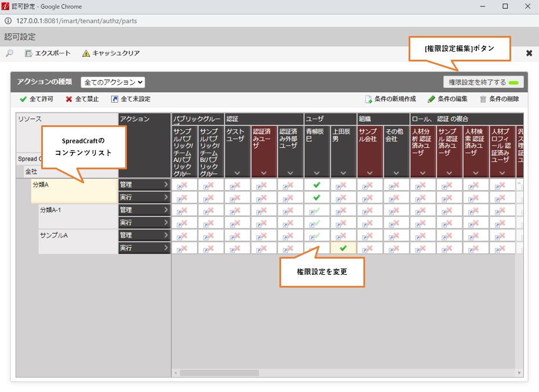539x392 pixels.
Task: Click the magnifier search icon in toolbar
Action: click(9, 53)
